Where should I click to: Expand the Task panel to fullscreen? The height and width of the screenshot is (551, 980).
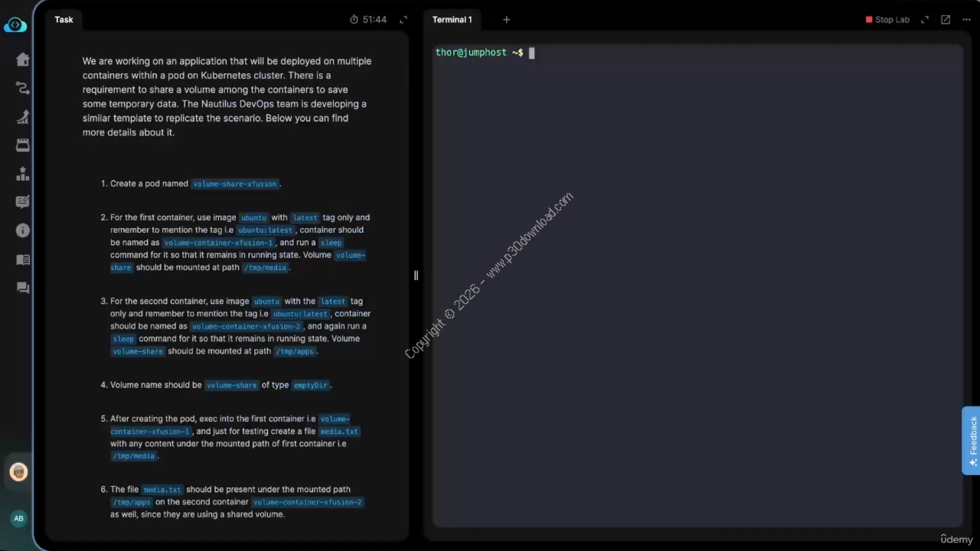point(403,20)
